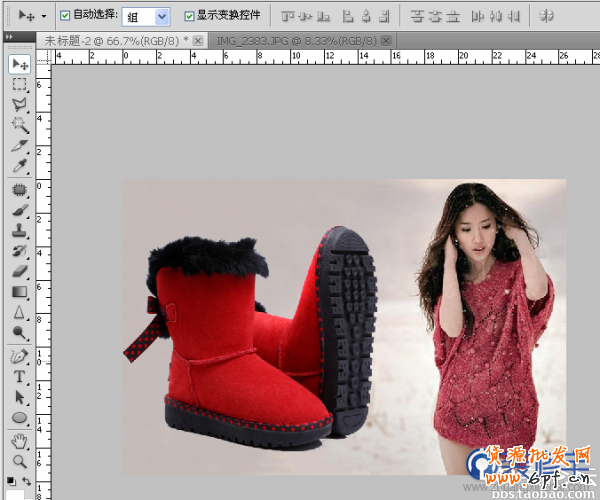600x500 pixels.
Task: Switch to the IMG_2383.JPG document tab
Action: [x=300, y=40]
